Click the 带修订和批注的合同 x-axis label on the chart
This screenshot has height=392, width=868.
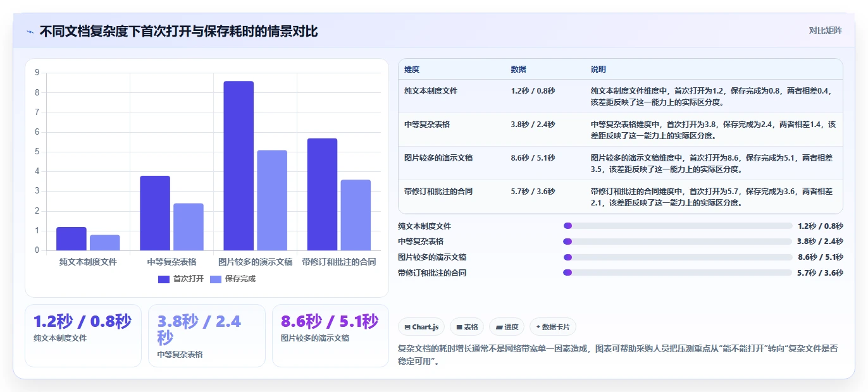point(338,262)
